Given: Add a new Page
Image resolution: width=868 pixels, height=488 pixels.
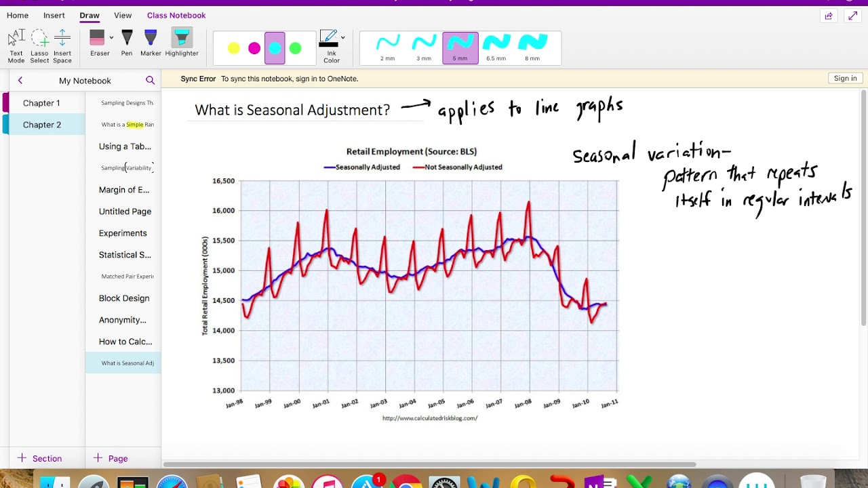Looking at the screenshot, I should tap(111, 458).
